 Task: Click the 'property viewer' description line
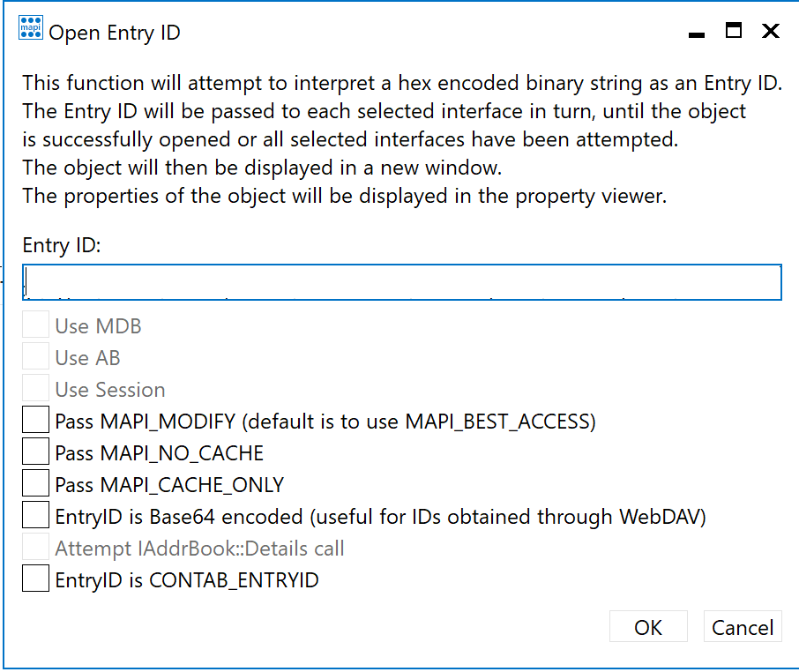click(344, 196)
